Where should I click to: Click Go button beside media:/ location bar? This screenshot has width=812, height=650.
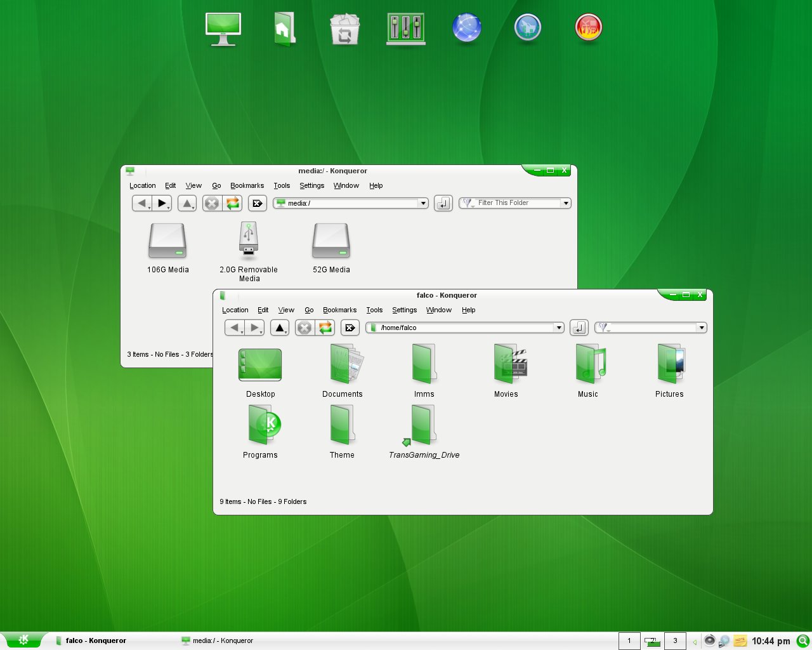pos(443,203)
